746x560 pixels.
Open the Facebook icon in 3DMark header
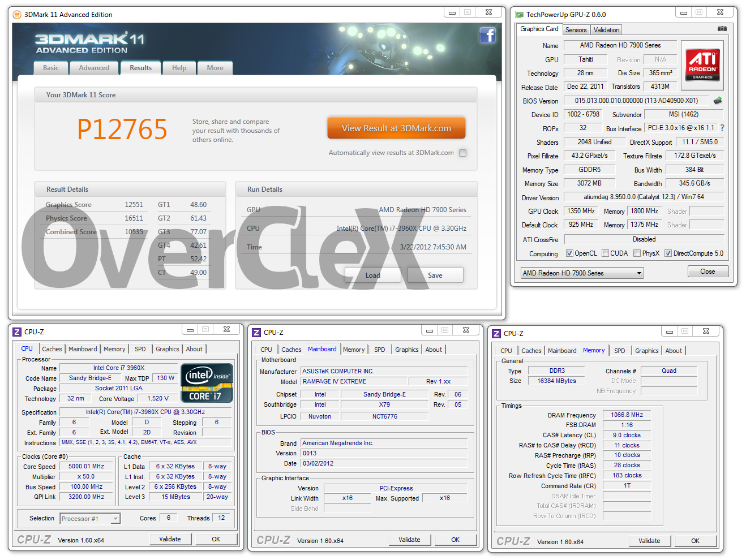pos(488,35)
